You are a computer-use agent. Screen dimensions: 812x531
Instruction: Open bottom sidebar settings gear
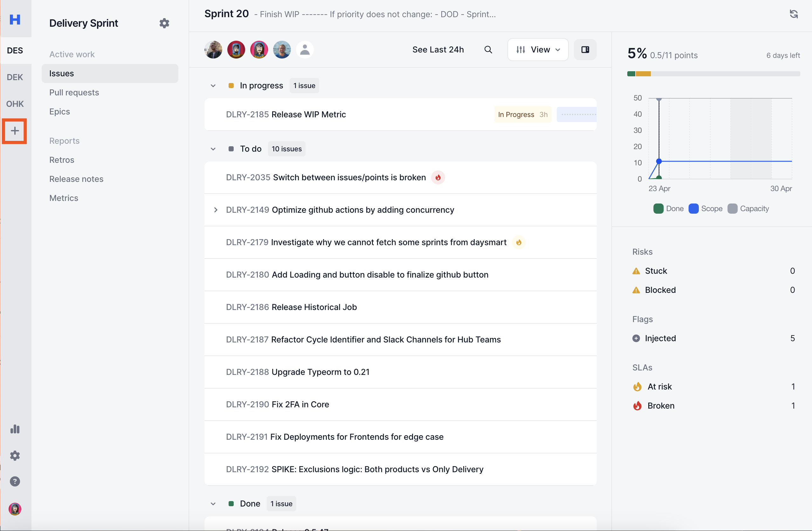point(15,456)
